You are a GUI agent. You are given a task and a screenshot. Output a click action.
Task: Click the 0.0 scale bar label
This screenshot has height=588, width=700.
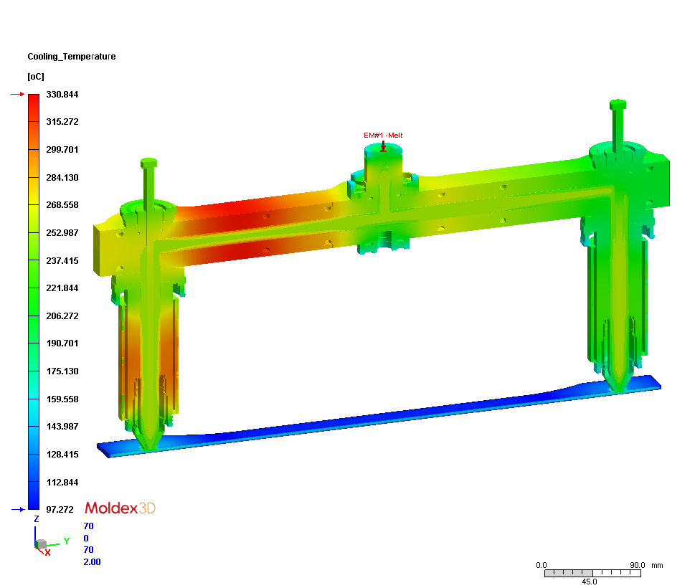pyautogui.click(x=541, y=565)
